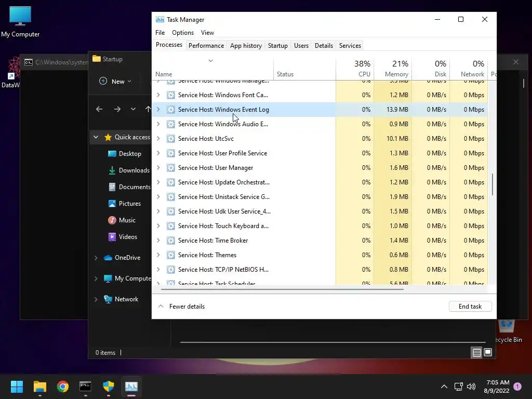The height and width of the screenshot is (399, 532).
Task: Show hidden system tray icons
Action: (444, 387)
